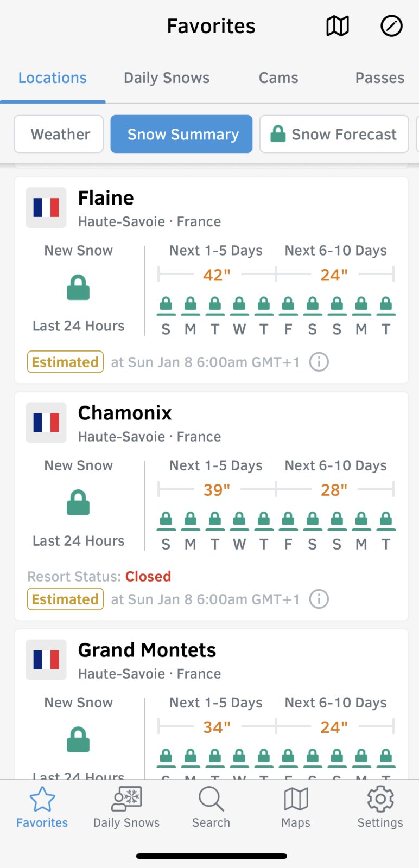Viewport: 419px width, 868px height.
Task: Tap the Estimated badge on Flaine card
Action: coord(65,362)
